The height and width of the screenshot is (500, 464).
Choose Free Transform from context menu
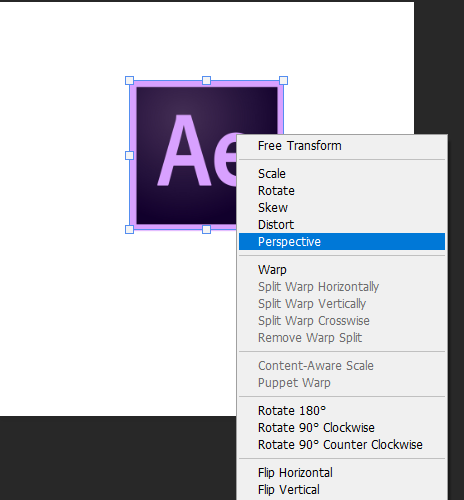tap(342, 146)
